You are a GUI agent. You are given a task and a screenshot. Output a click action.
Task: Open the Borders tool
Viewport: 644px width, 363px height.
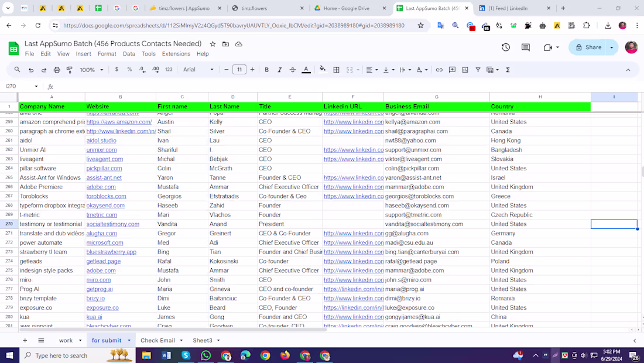click(337, 70)
